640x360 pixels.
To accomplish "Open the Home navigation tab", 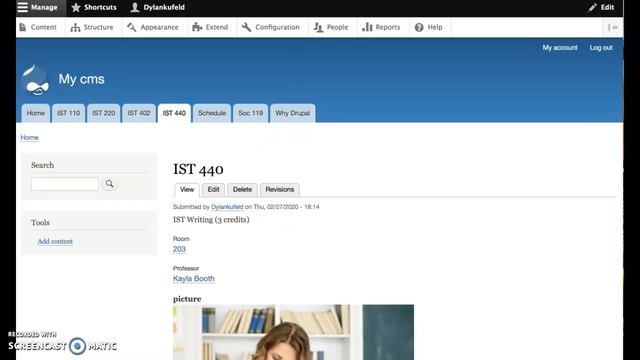I will [x=36, y=113].
